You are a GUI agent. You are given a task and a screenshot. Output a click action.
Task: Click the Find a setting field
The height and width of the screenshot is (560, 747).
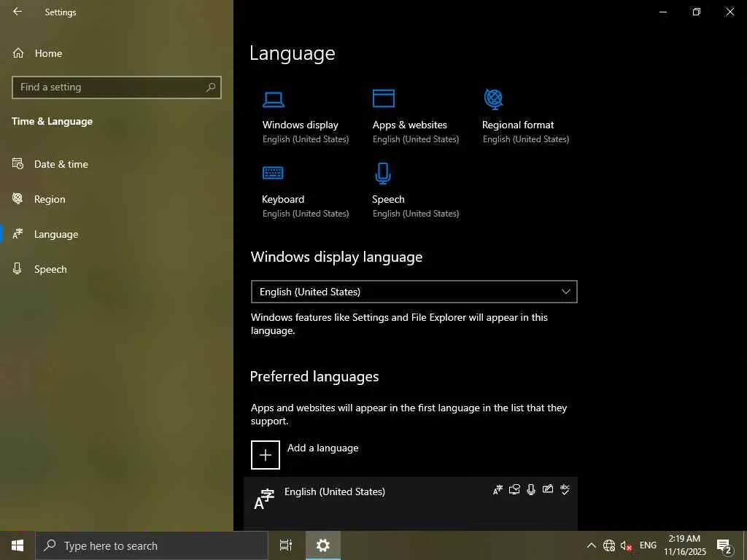117,87
